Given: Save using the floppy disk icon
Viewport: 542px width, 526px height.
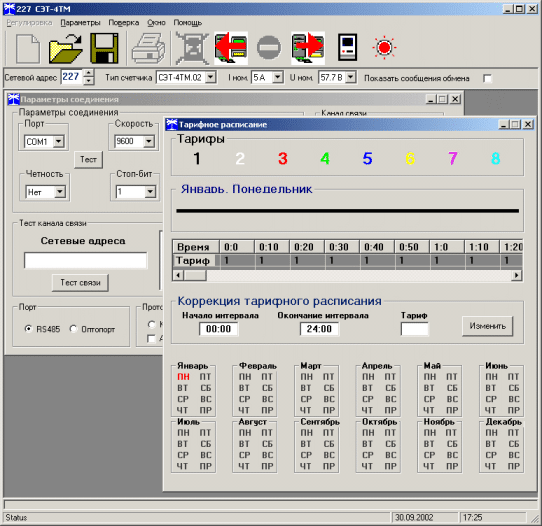Looking at the screenshot, I should click(x=104, y=48).
